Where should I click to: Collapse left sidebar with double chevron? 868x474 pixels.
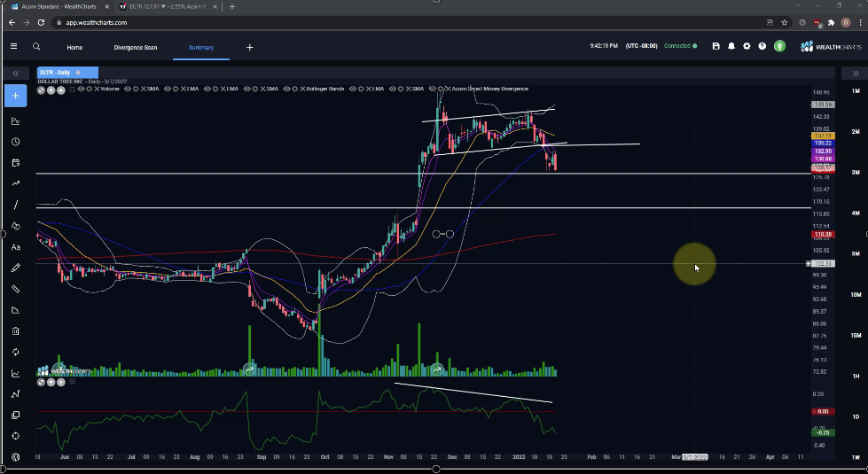(x=15, y=73)
